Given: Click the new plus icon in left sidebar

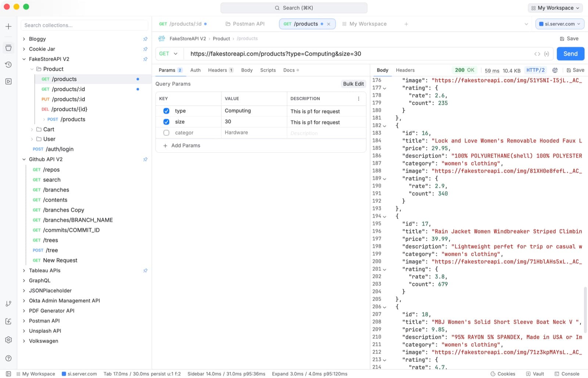Looking at the screenshot, I should [x=8, y=26].
